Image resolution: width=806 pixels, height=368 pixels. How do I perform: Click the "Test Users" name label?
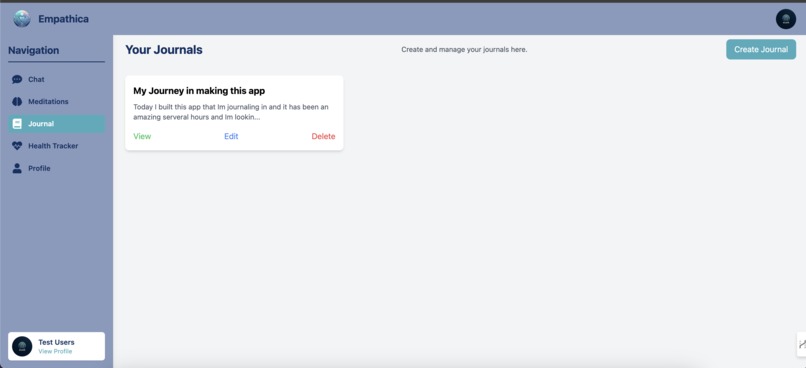[56, 342]
